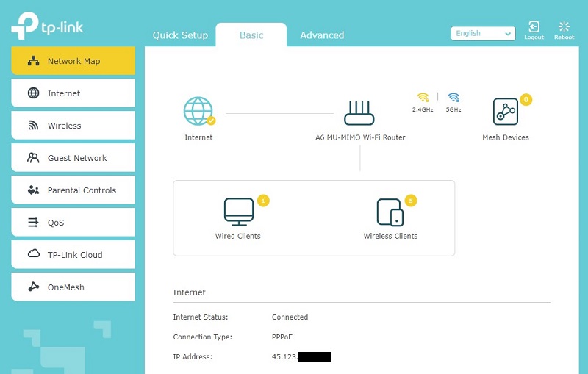The height and width of the screenshot is (374, 588).
Task: Show Wired Clients list via monitor icon
Action: 238,212
